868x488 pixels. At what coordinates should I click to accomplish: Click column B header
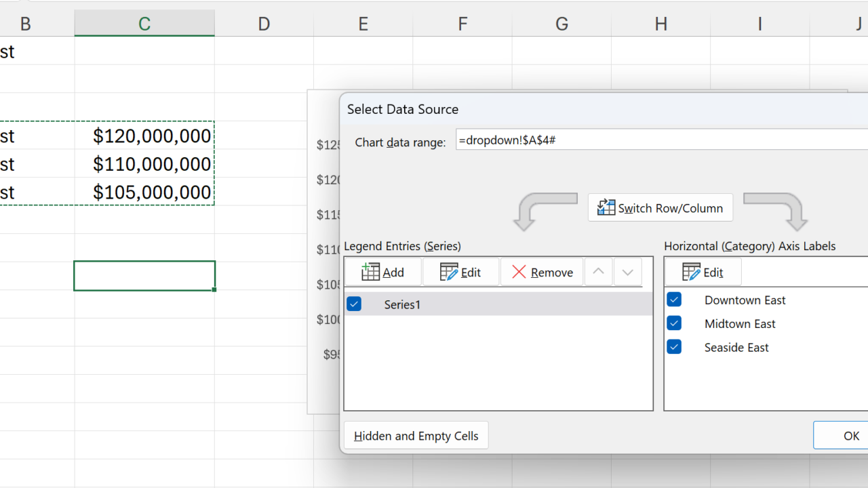(26, 24)
